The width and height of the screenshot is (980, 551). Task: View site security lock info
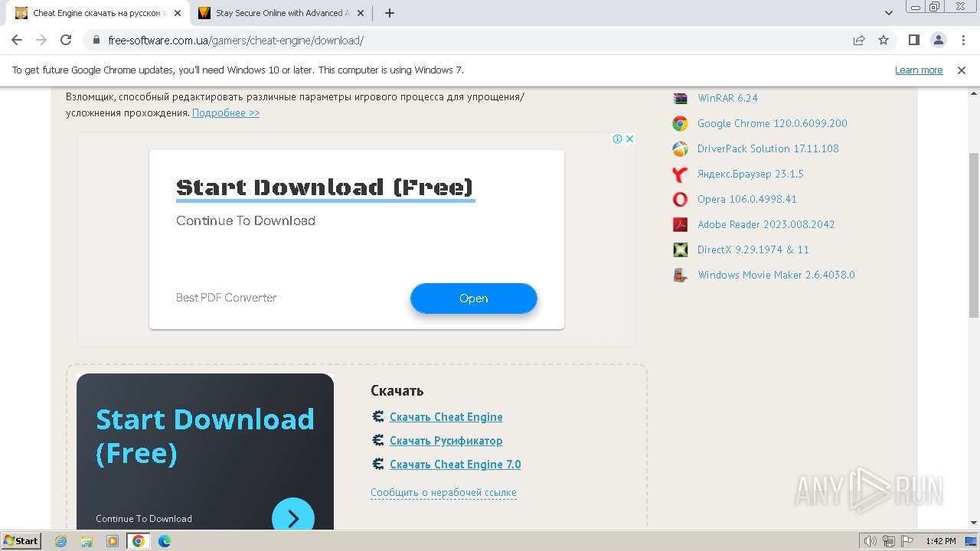pos(96,41)
